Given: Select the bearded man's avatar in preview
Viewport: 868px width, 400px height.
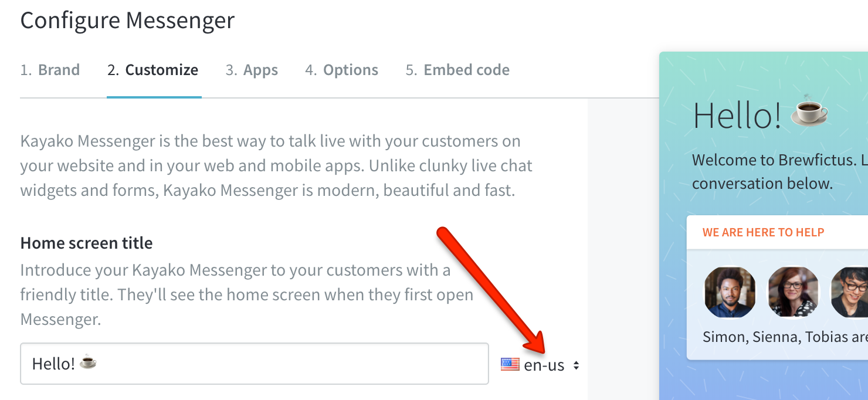Looking at the screenshot, I should click(730, 292).
